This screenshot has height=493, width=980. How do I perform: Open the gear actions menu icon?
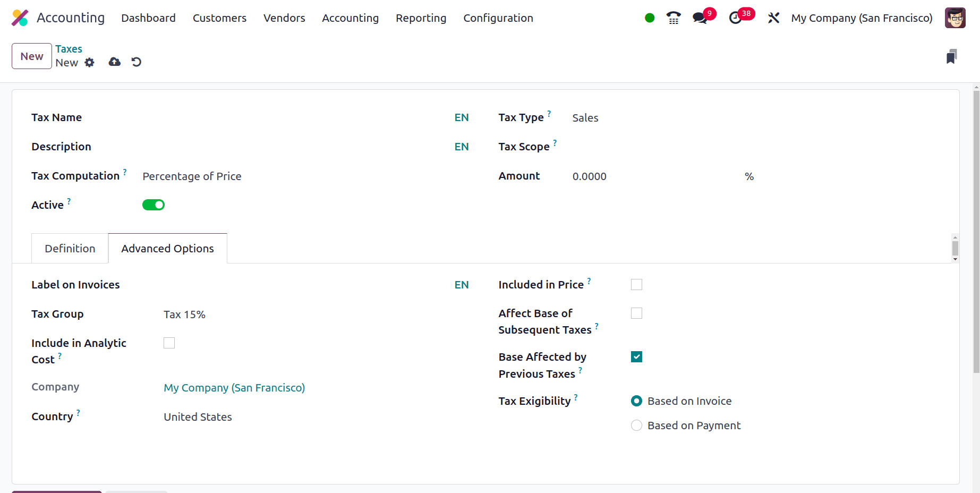(x=90, y=63)
